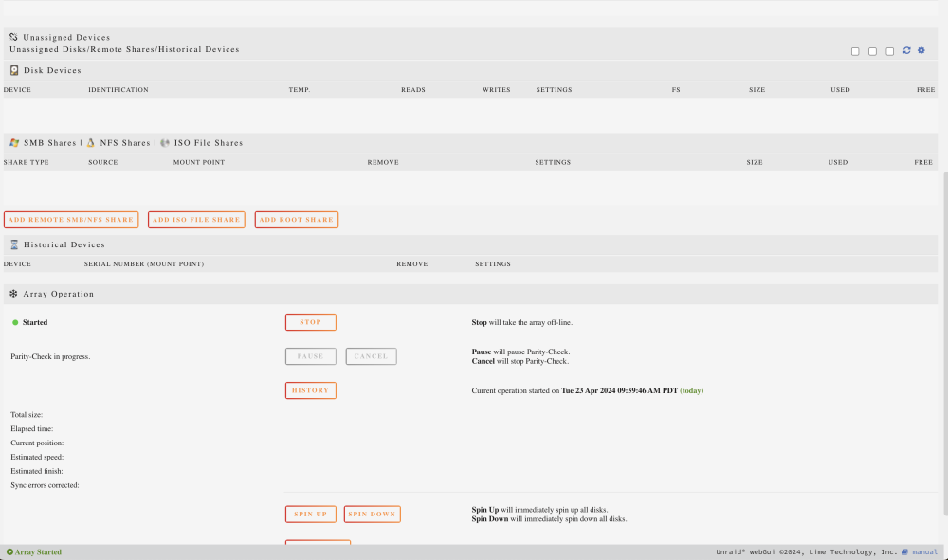Cancel the Parity-Check
This screenshot has height=560, width=948.
[x=372, y=356]
